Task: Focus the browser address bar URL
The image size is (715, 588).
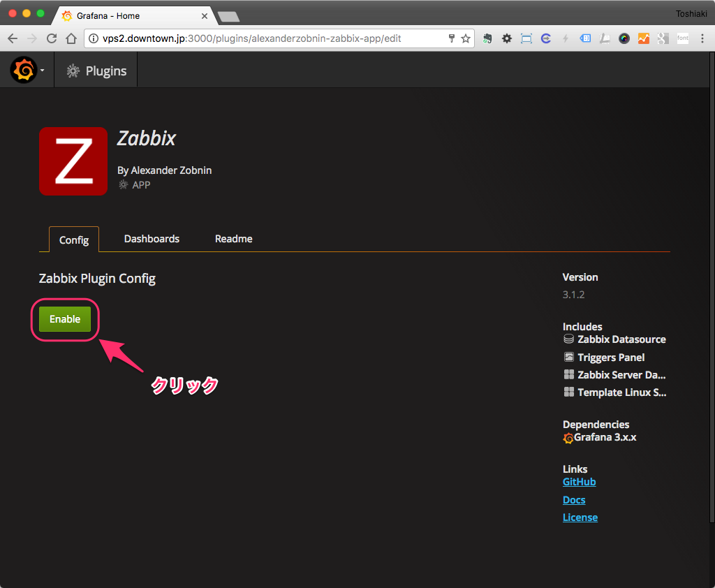Action: [x=251, y=38]
